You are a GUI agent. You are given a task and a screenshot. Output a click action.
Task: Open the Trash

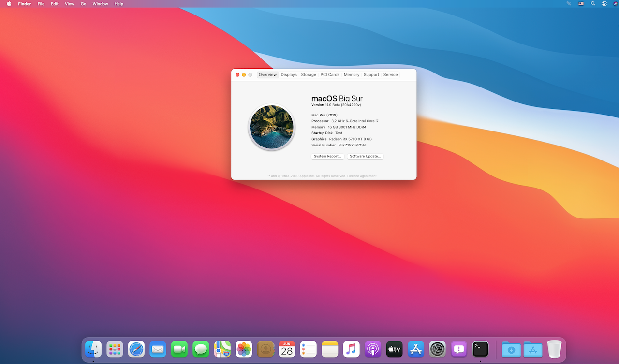[554, 349]
